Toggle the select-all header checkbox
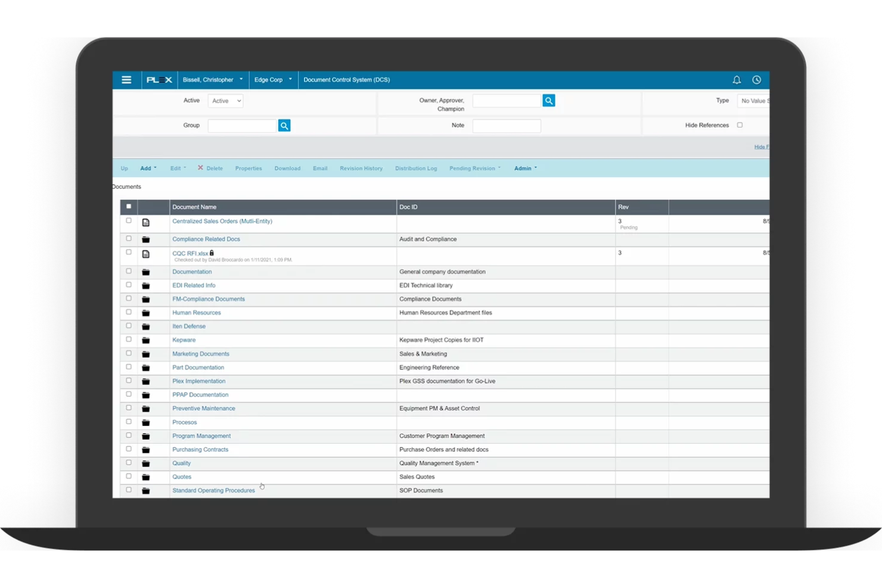The height and width of the screenshot is (588, 882). [x=129, y=207]
